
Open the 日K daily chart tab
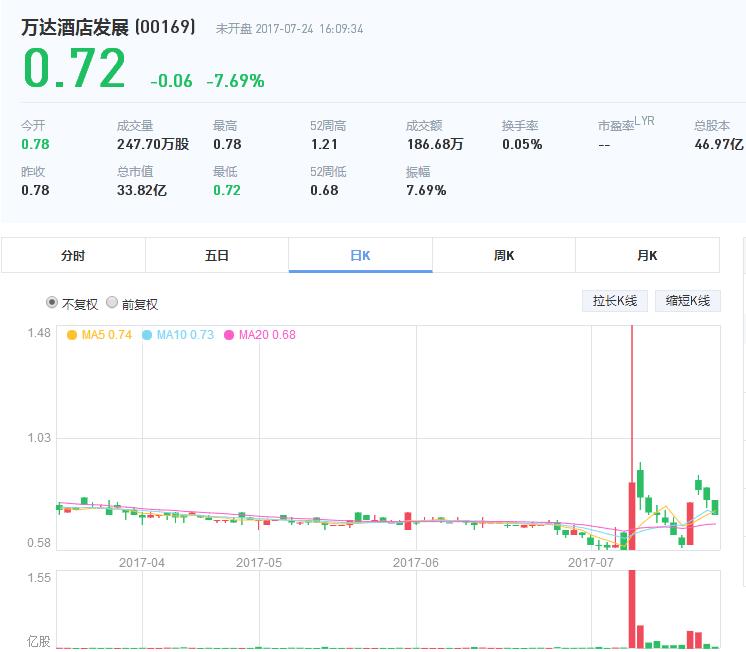point(360,255)
